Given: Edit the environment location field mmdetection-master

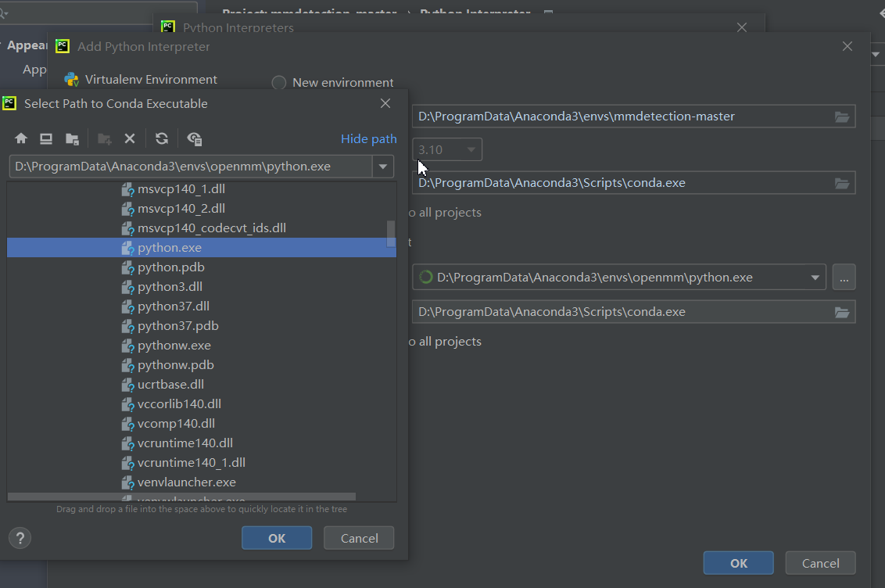Looking at the screenshot, I should pos(622,117).
